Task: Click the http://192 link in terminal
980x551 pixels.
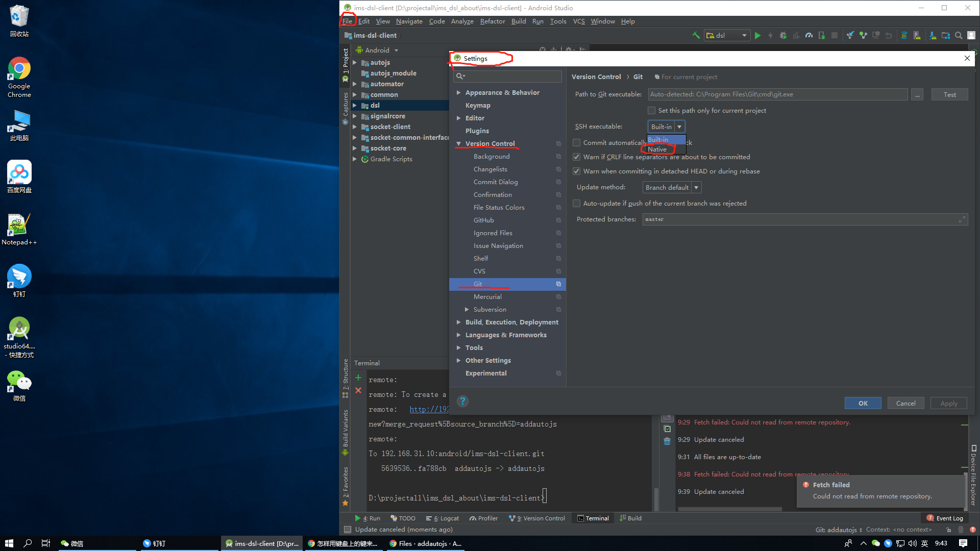Action: (429, 410)
